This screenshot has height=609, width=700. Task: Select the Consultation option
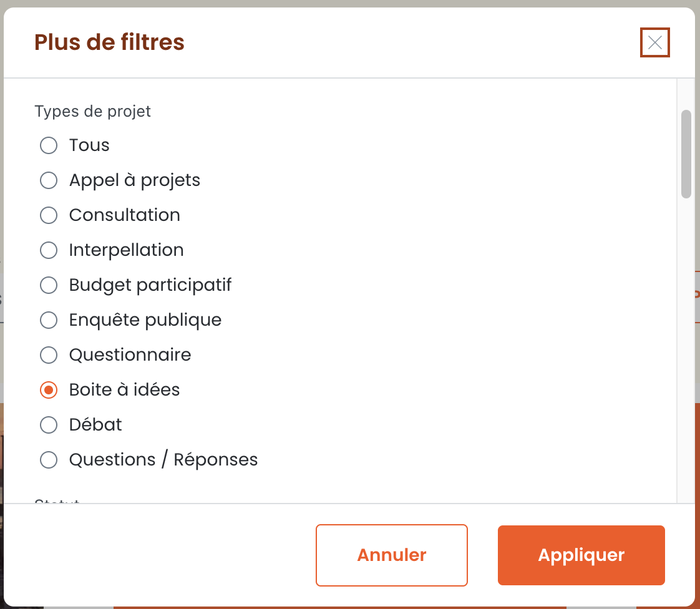pyautogui.click(x=49, y=215)
